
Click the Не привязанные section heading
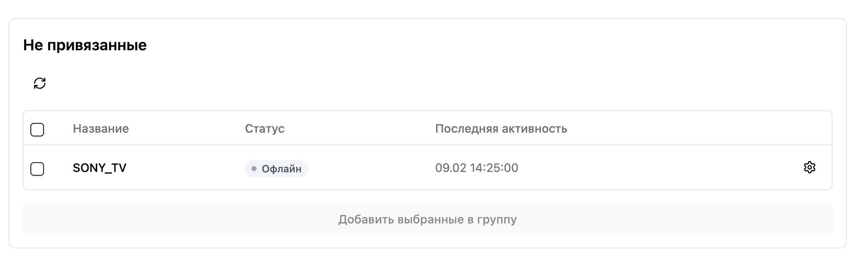(x=85, y=45)
